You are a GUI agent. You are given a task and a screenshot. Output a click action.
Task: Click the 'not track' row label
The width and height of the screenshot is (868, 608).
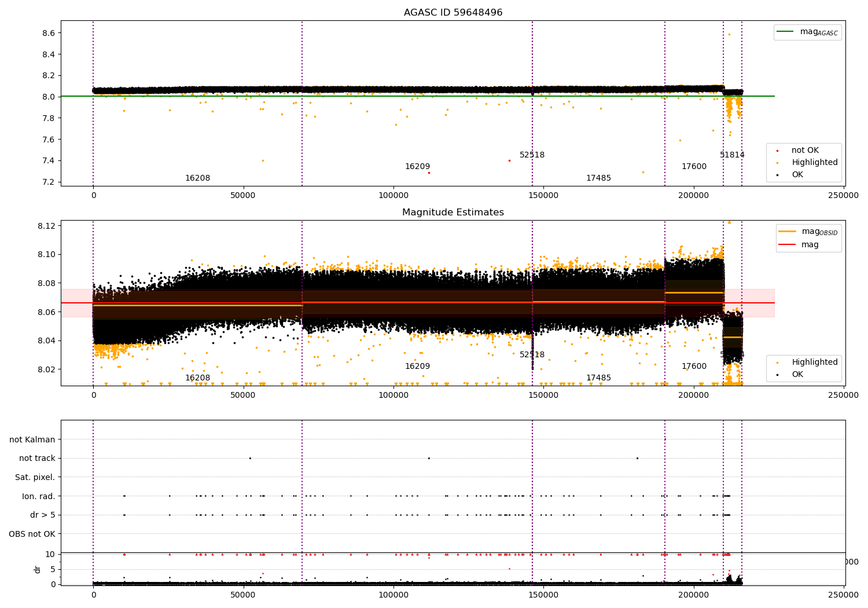[37, 458]
